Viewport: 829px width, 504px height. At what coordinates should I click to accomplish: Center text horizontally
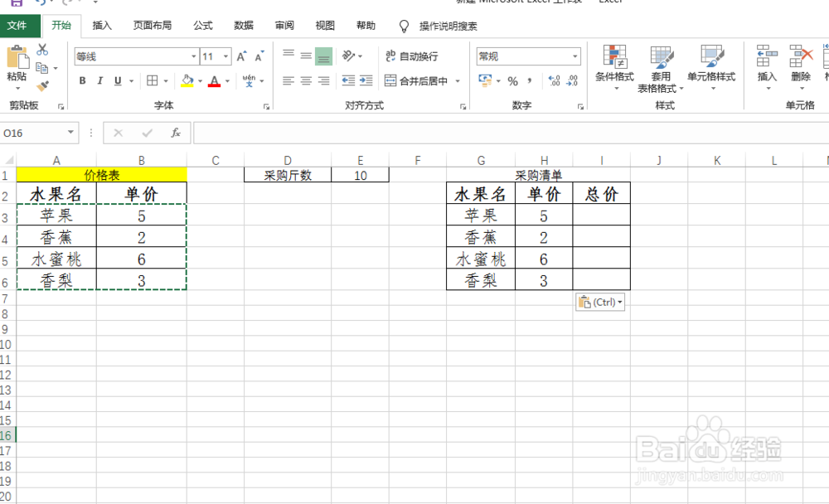pyautogui.click(x=306, y=80)
